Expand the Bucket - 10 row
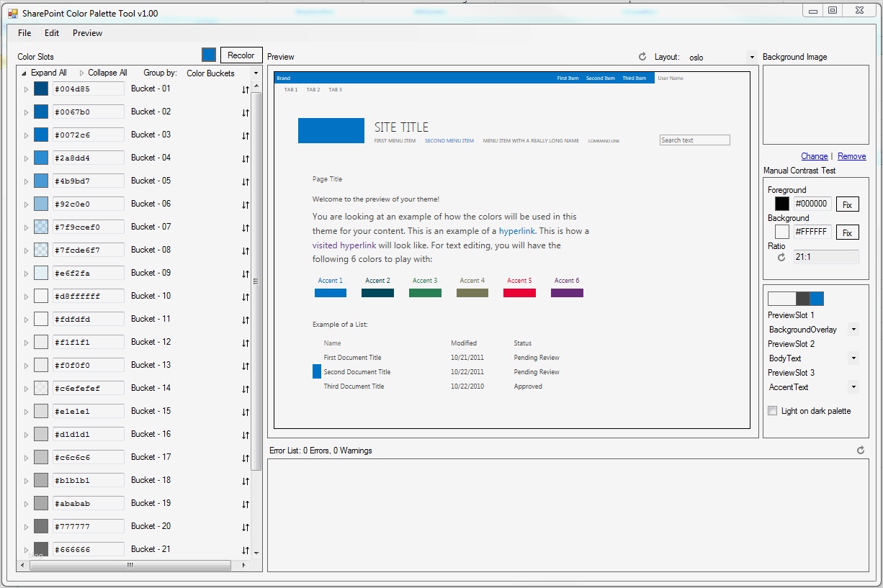This screenshot has height=588, width=883. tap(26, 297)
